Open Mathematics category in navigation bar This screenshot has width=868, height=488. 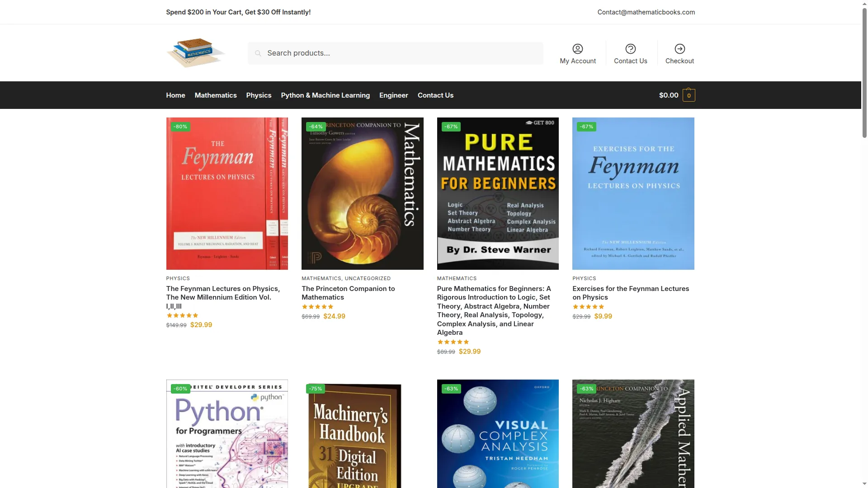pyautogui.click(x=216, y=95)
